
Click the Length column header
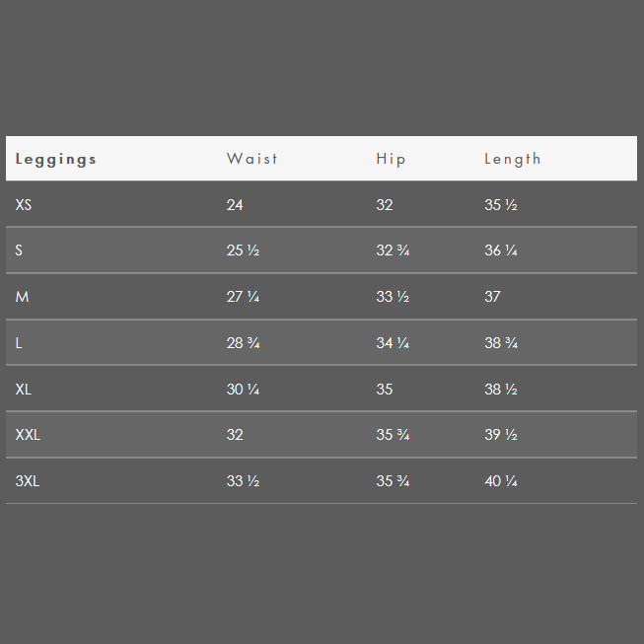(513, 160)
